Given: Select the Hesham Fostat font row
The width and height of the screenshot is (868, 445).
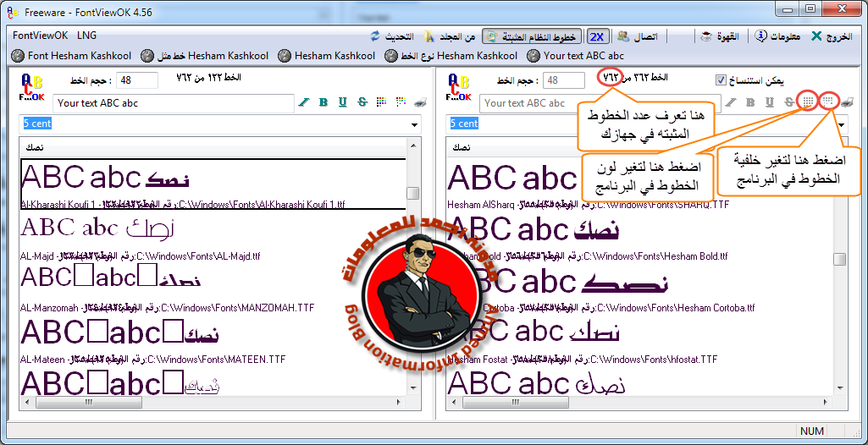Looking at the screenshot, I should [640, 339].
